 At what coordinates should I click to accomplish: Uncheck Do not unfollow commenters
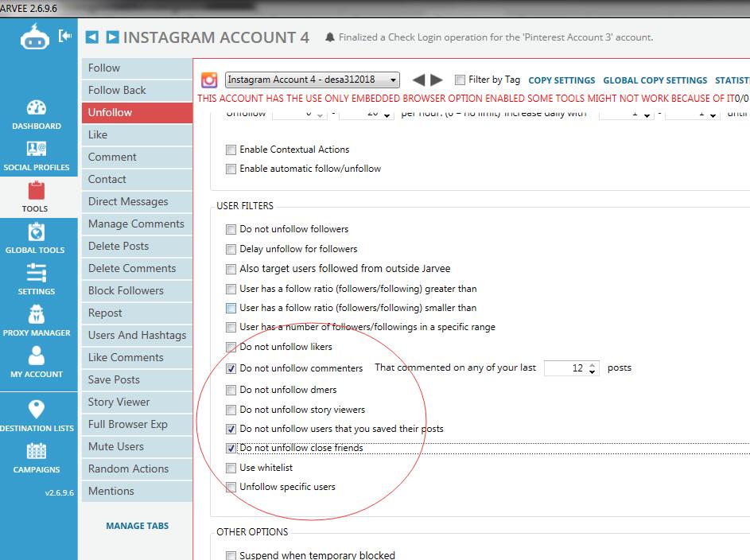(231, 368)
